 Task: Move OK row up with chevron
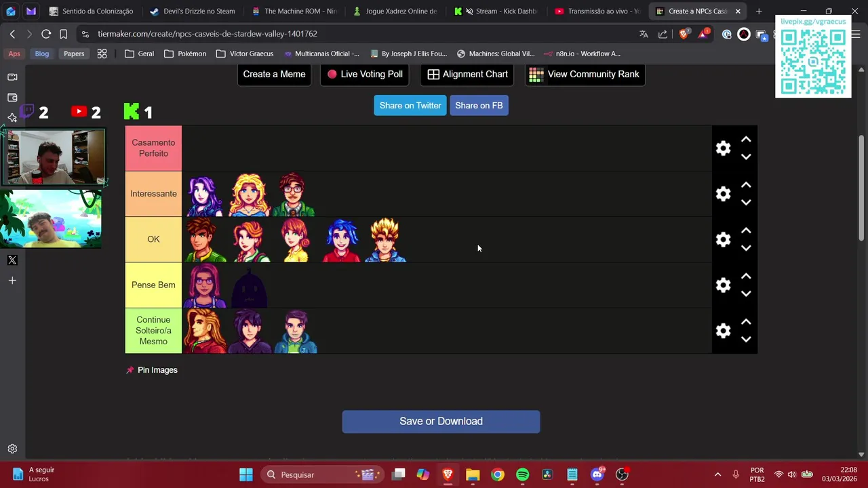click(x=746, y=230)
